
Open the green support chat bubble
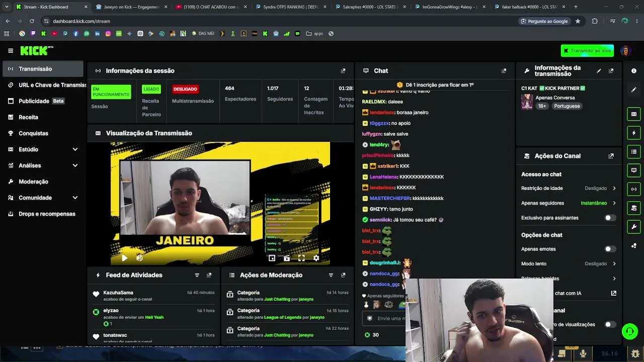[629, 331]
